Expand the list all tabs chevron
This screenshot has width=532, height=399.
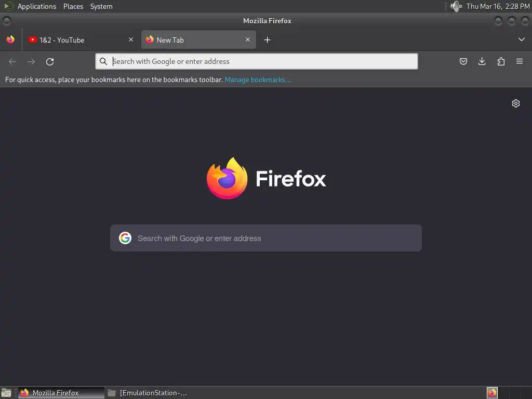[x=522, y=39]
